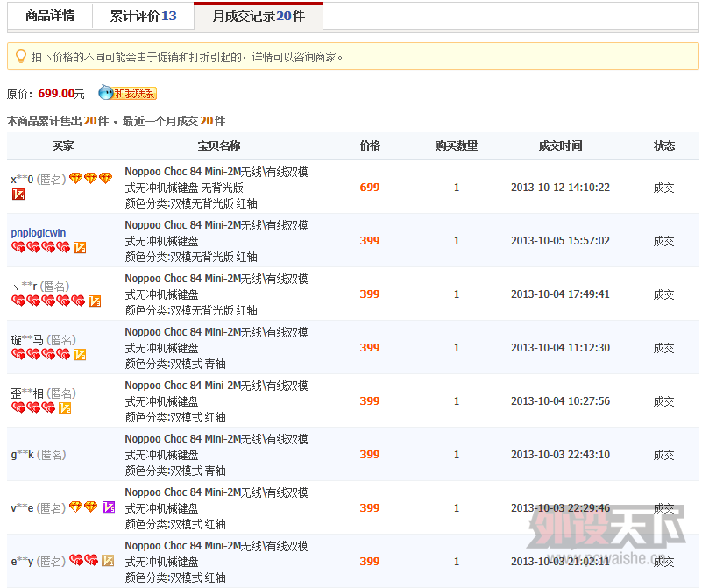Click the red VIP badge under buyer x**0
This screenshot has width=702, height=588.
(x=18, y=195)
